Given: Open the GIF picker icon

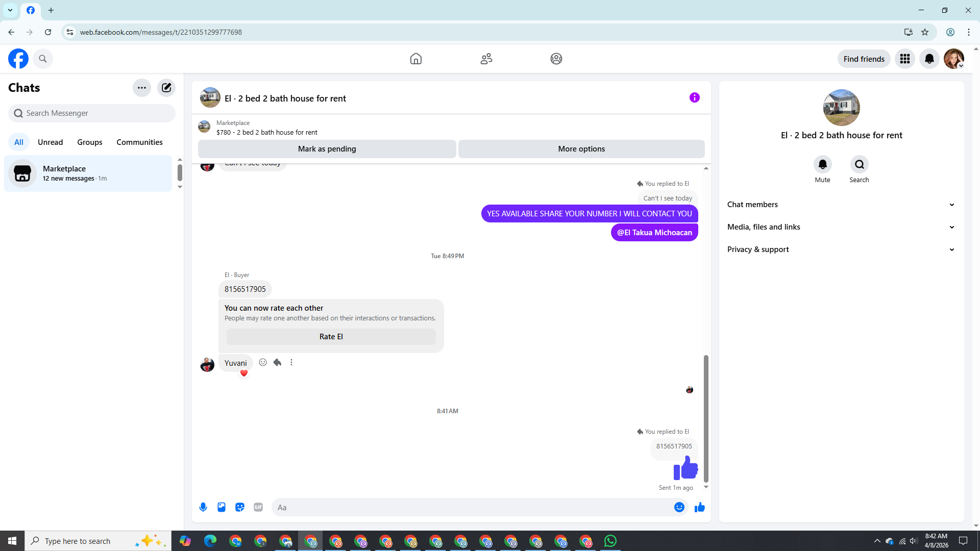Looking at the screenshot, I should (x=258, y=507).
